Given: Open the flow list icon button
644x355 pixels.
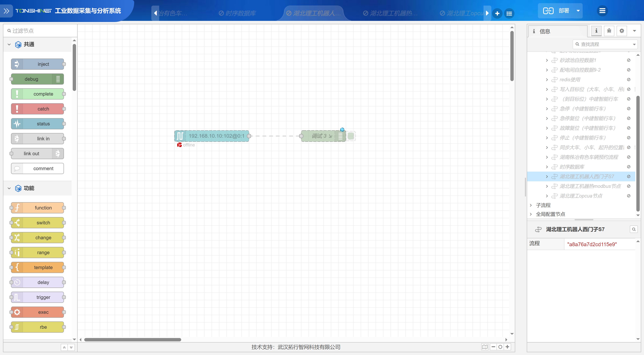Looking at the screenshot, I should pyautogui.click(x=509, y=13).
